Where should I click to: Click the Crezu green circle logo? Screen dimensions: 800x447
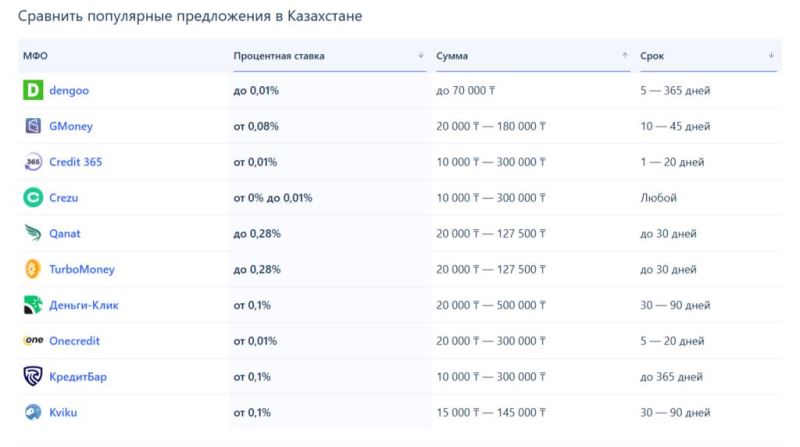coord(33,198)
